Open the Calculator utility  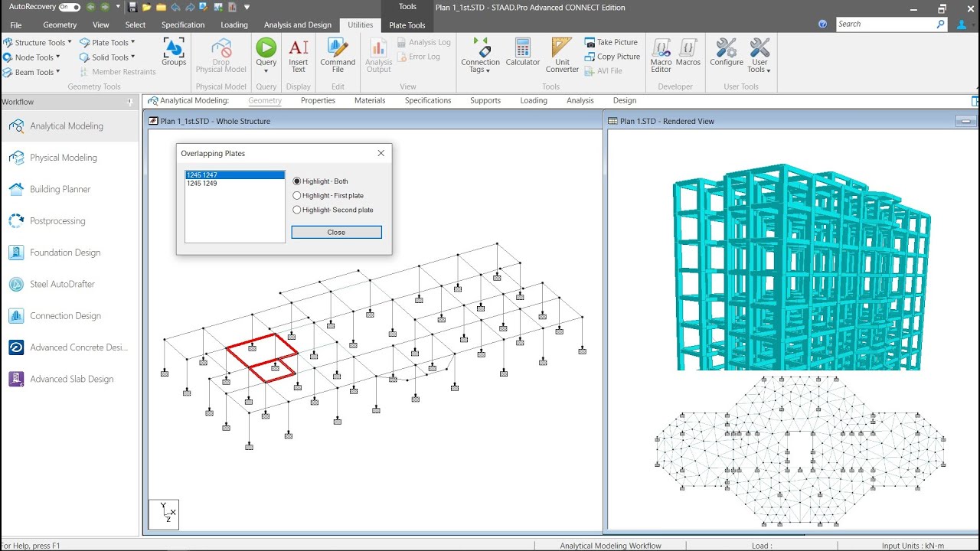pos(522,52)
